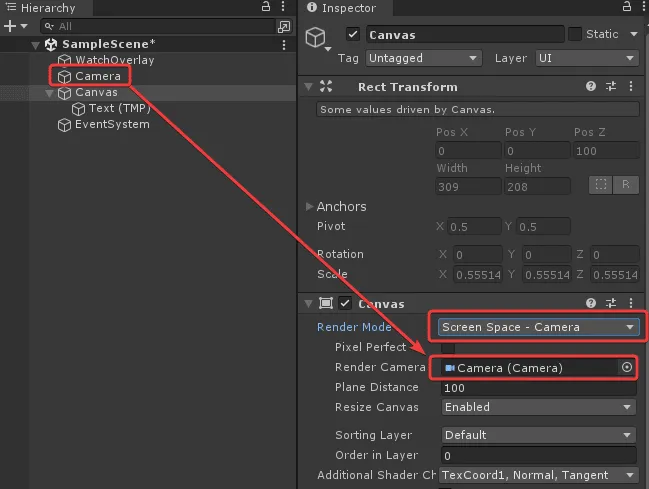The width and height of the screenshot is (649, 489).
Task: Click the Plane Distance field
Action: (538, 388)
